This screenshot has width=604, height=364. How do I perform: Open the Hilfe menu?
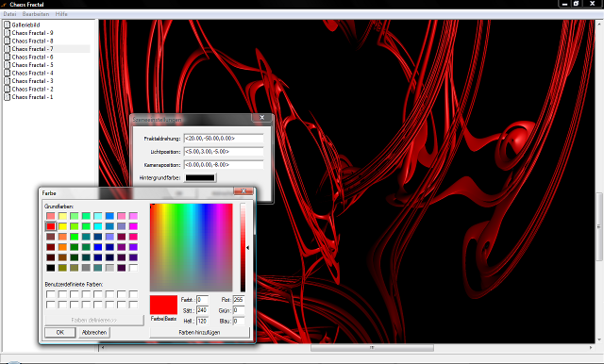(61, 14)
